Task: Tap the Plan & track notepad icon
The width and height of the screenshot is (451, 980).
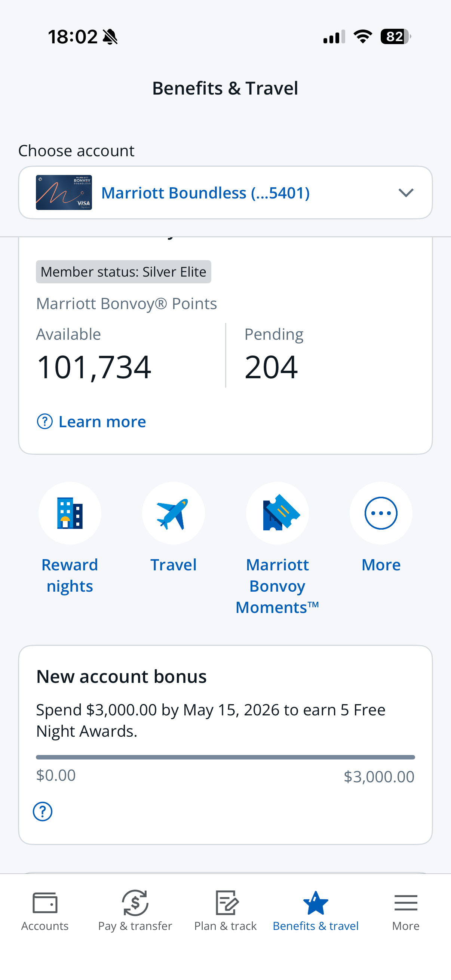Action: tap(227, 902)
